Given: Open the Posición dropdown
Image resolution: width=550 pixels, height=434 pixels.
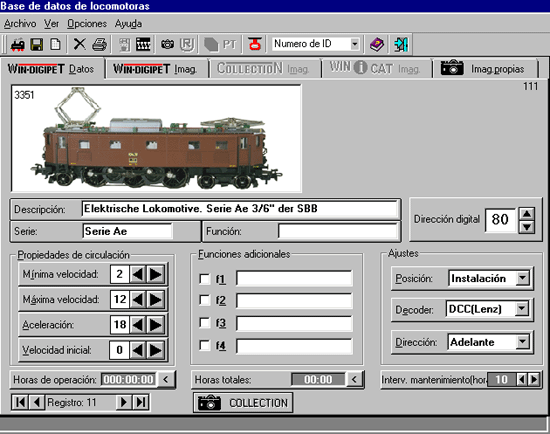Looking at the screenshot, I should (522, 278).
